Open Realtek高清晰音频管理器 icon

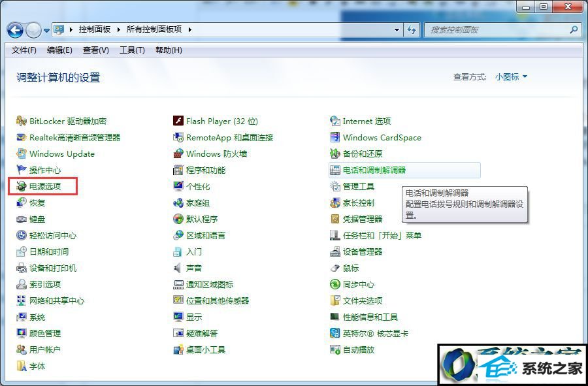pos(22,138)
